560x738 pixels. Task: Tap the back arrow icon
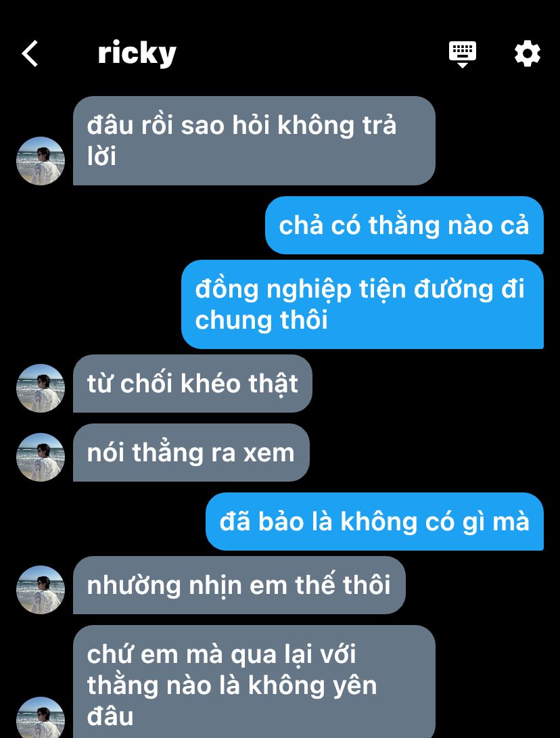[30, 53]
